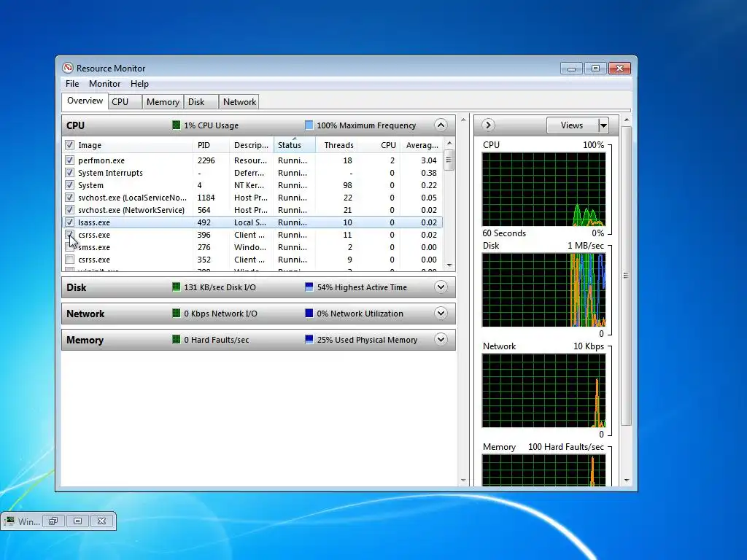Switch to the CPU tab
This screenshot has height=560, width=747.
pos(125,102)
